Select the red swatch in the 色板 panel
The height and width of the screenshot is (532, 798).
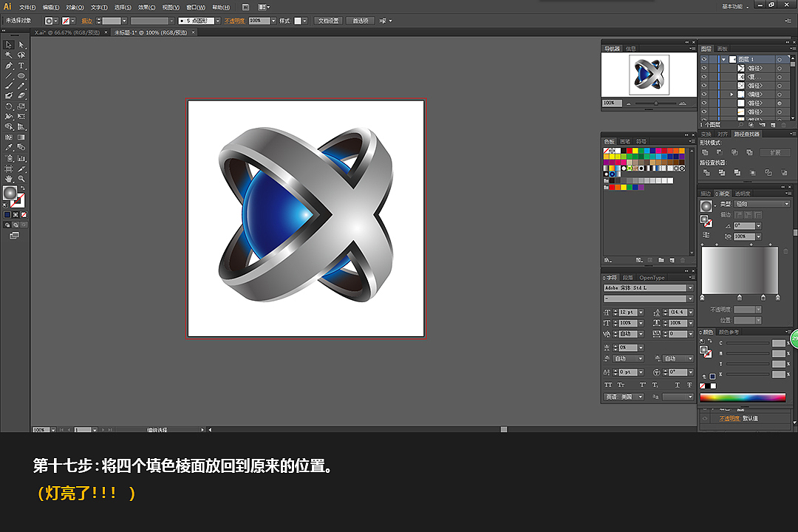[629, 151]
